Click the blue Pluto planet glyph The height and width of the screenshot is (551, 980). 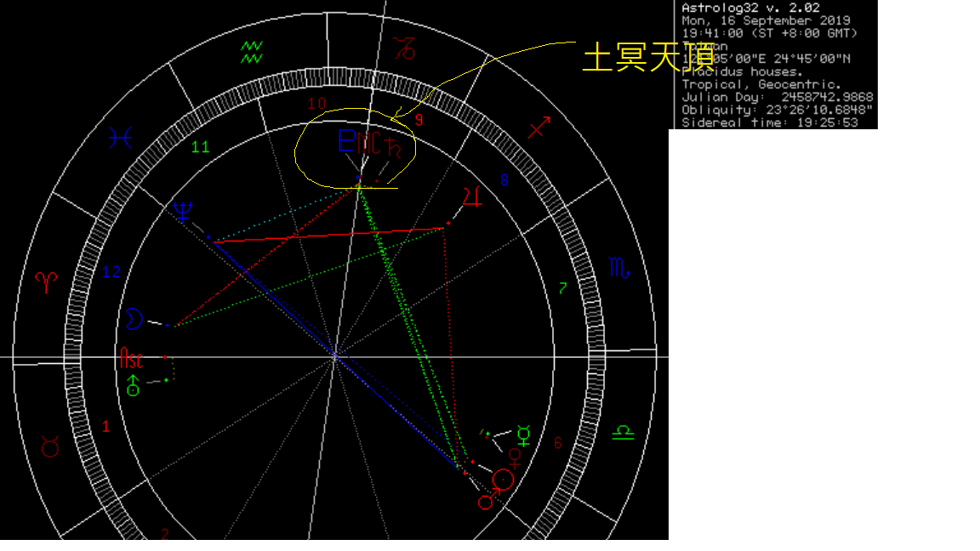(346, 140)
